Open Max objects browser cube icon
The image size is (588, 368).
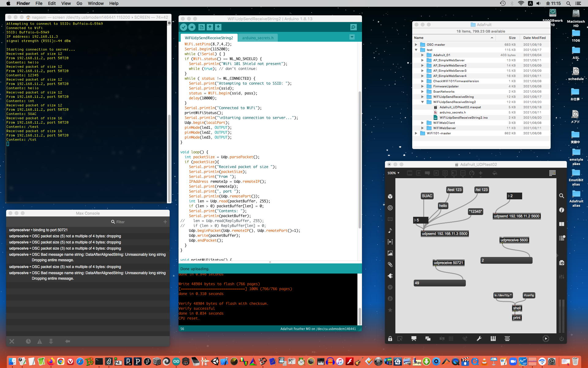(390, 197)
